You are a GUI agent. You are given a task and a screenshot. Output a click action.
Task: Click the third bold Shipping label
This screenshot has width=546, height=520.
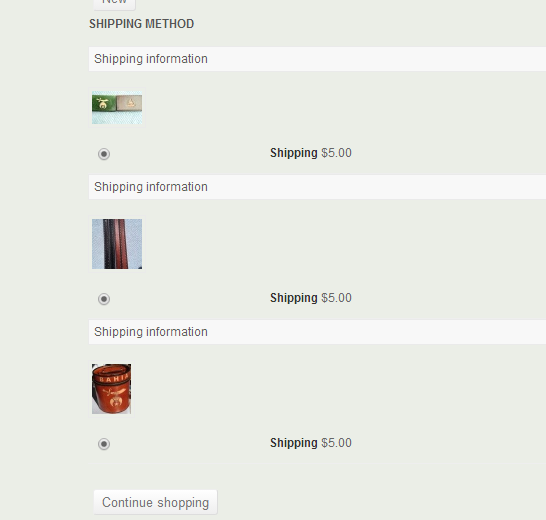pyautogui.click(x=294, y=443)
